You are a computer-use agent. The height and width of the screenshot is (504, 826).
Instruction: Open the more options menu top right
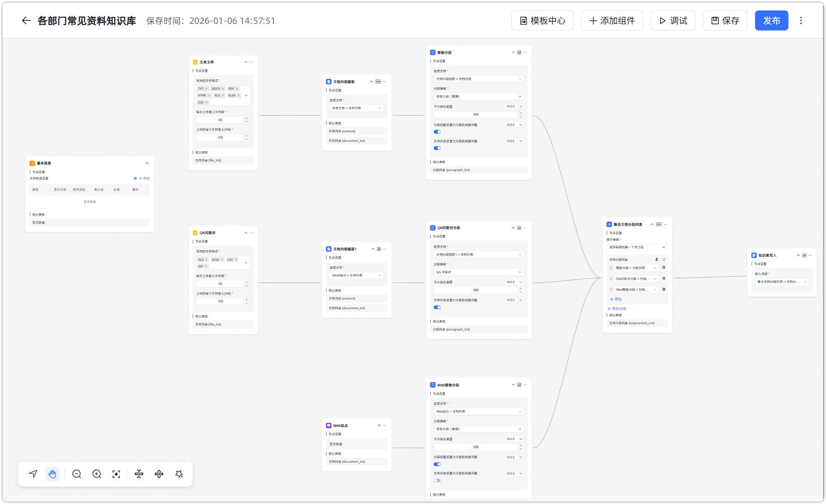click(x=801, y=20)
